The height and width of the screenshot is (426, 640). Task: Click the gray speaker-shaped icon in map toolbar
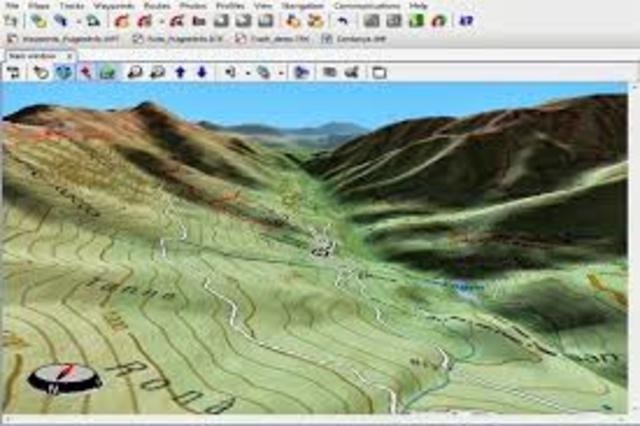pyautogui.click(x=231, y=73)
